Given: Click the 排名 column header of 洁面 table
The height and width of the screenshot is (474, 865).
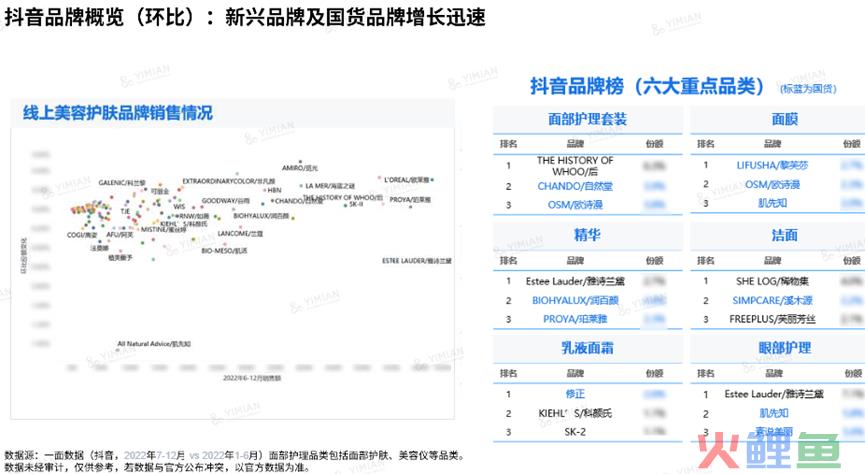Looking at the screenshot, I should (706, 260).
